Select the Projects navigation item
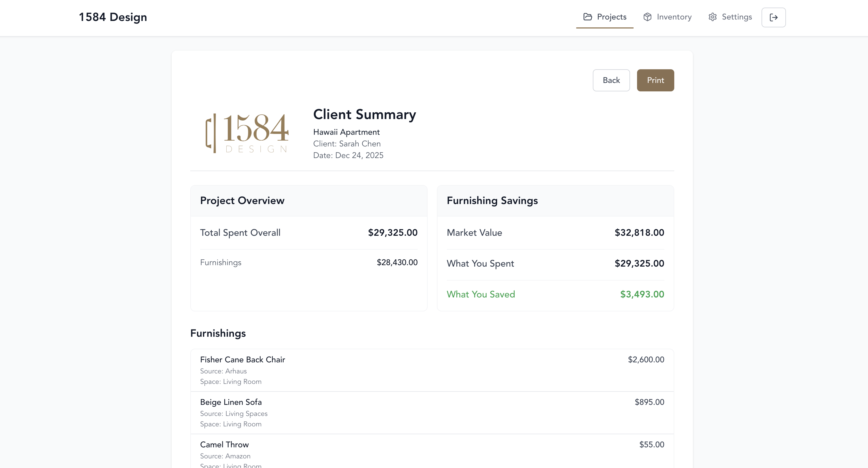The image size is (868, 468). (611, 17)
